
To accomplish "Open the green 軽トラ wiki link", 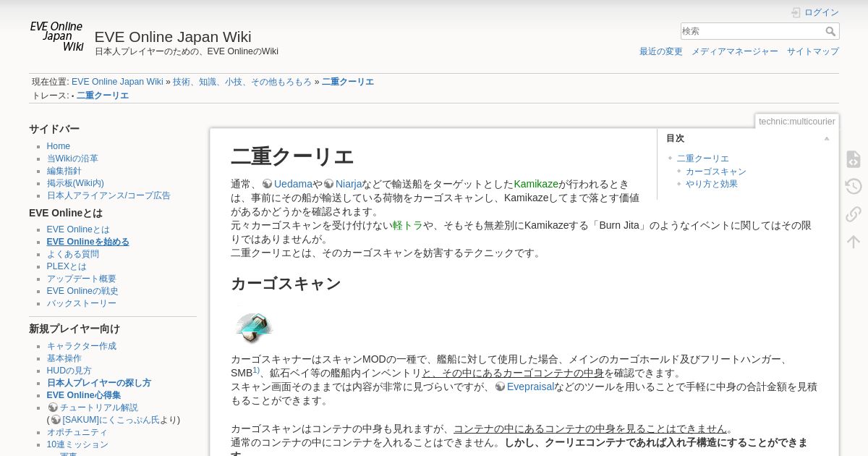I will click(407, 225).
